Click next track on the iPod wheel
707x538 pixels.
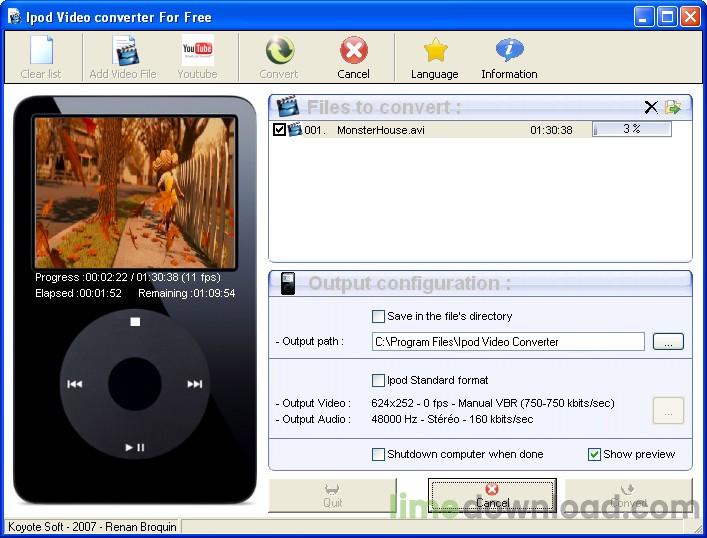click(195, 384)
